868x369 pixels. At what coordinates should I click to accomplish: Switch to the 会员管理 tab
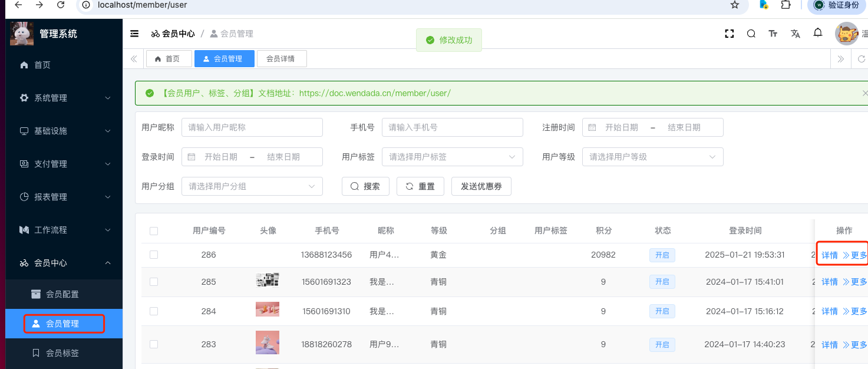click(225, 59)
